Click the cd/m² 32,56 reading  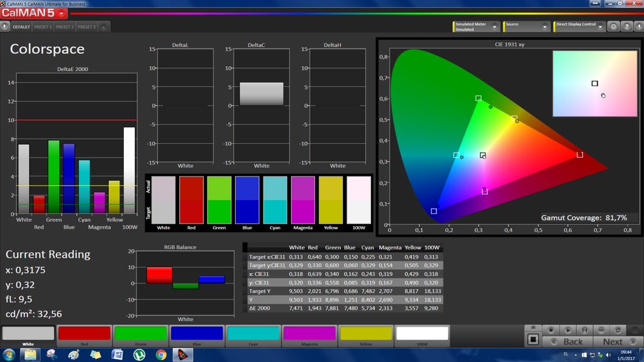click(34, 314)
